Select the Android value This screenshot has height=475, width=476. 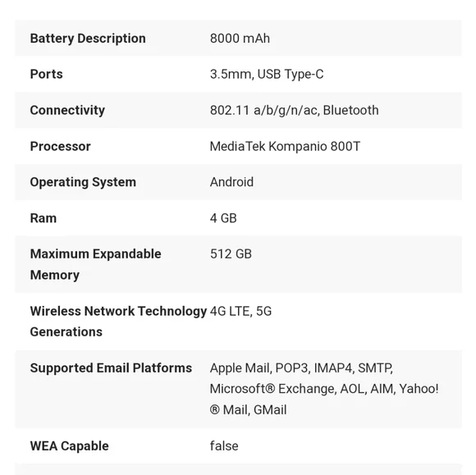point(231,182)
